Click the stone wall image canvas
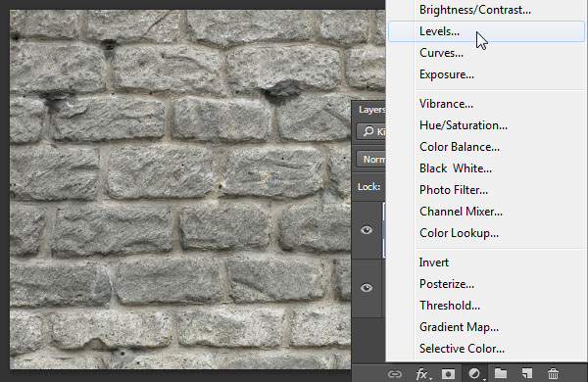The image size is (588, 382). coord(180,189)
